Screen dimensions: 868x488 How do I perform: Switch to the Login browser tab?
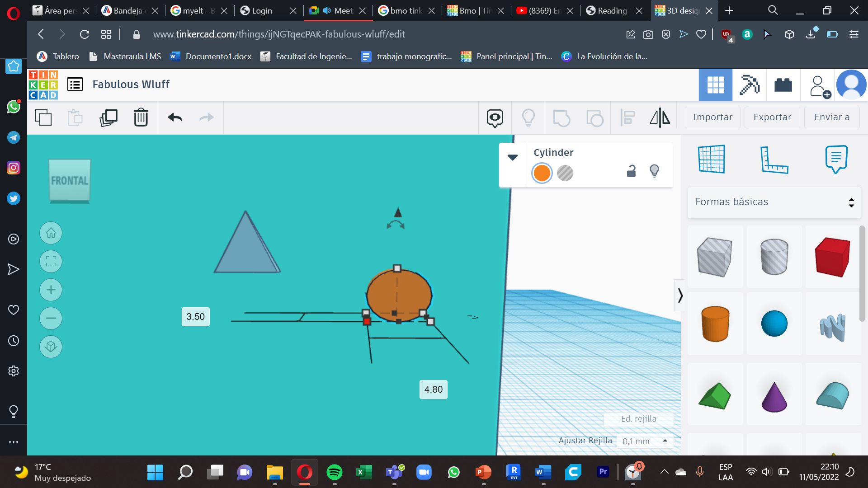[268, 10]
